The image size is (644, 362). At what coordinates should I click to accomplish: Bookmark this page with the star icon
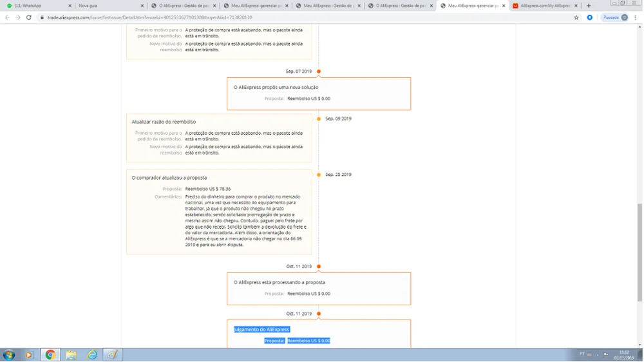click(576, 17)
